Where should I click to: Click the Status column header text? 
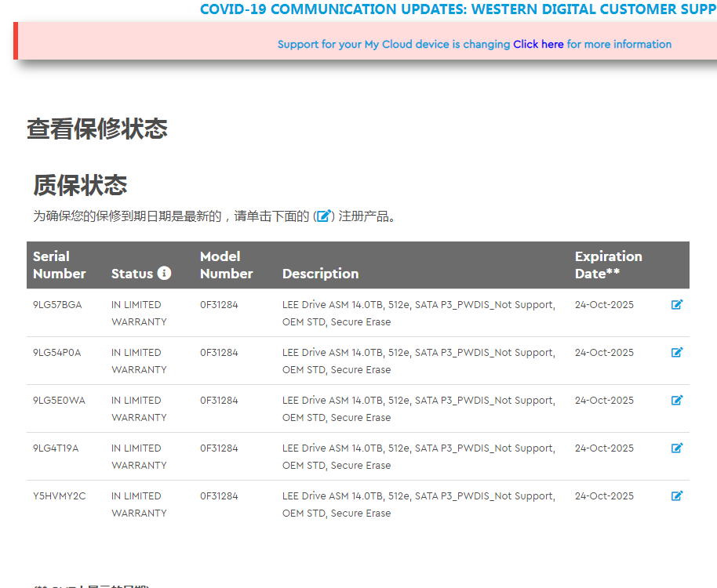132,274
